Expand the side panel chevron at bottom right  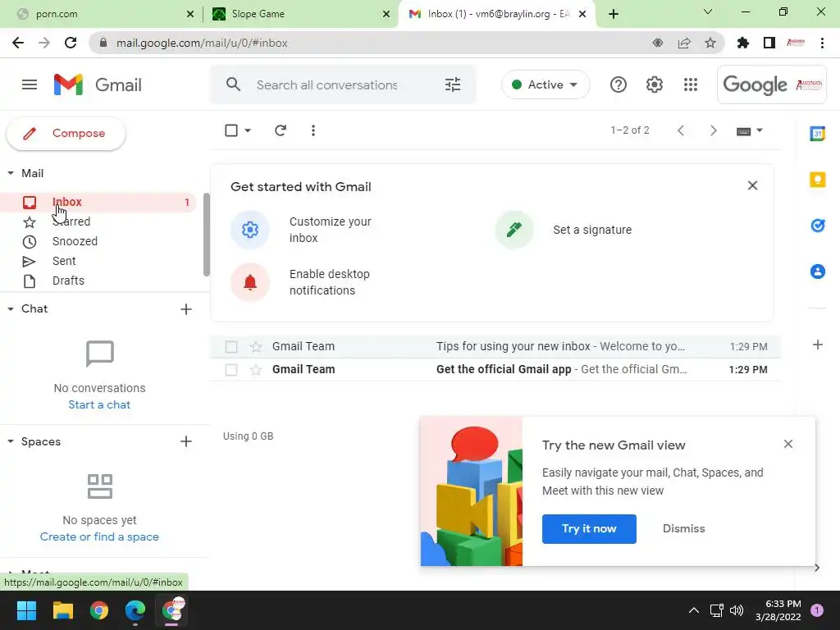tap(816, 568)
